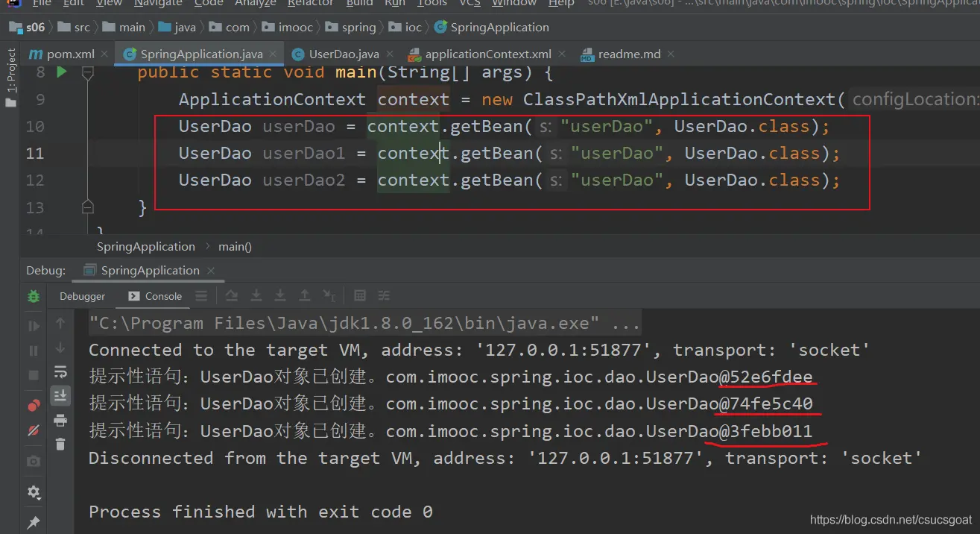The width and height of the screenshot is (980, 534).
Task: Click the green Run gutter arrow beside main
Action: (62, 72)
